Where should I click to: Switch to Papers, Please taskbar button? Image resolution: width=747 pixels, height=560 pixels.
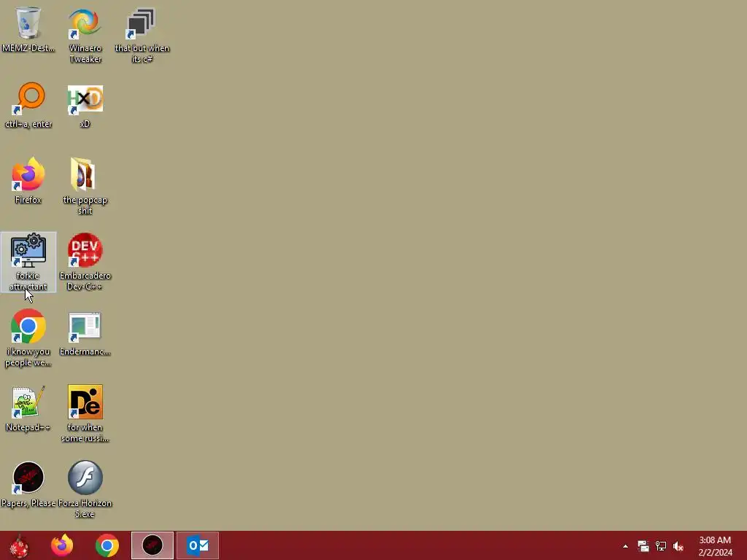[152, 545]
